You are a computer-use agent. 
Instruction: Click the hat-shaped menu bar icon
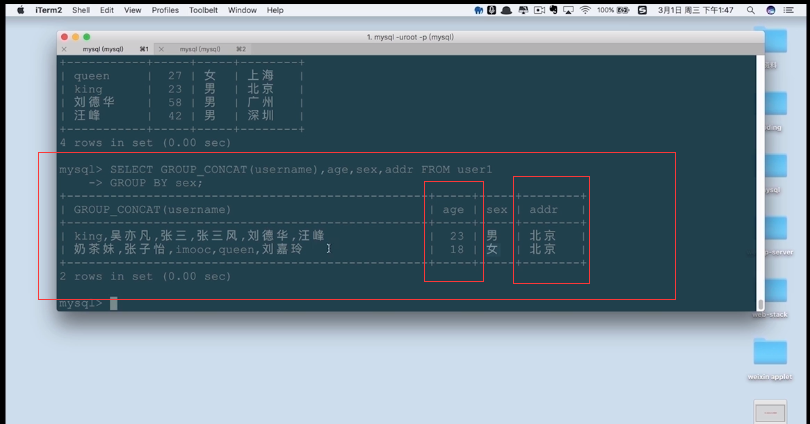coord(507,10)
